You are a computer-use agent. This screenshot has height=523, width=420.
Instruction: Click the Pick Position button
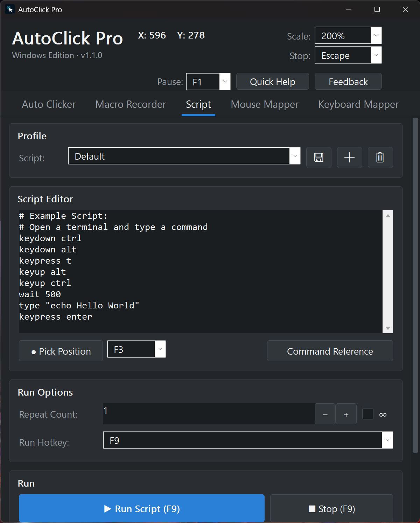[x=61, y=351]
